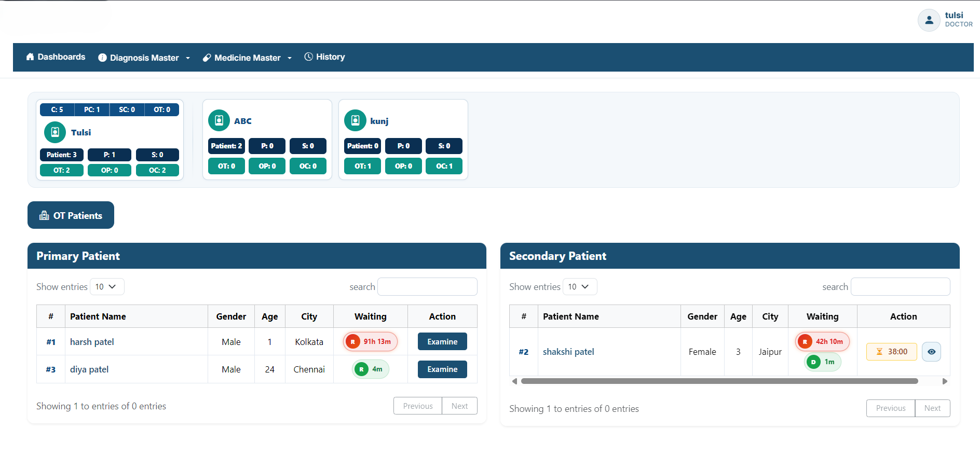The height and width of the screenshot is (456, 980).
Task: Click the green R waiting badge for diya patel
Action: point(370,369)
